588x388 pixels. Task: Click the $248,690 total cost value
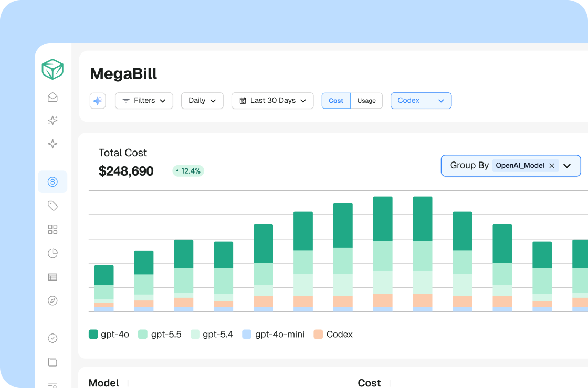pyautogui.click(x=126, y=171)
